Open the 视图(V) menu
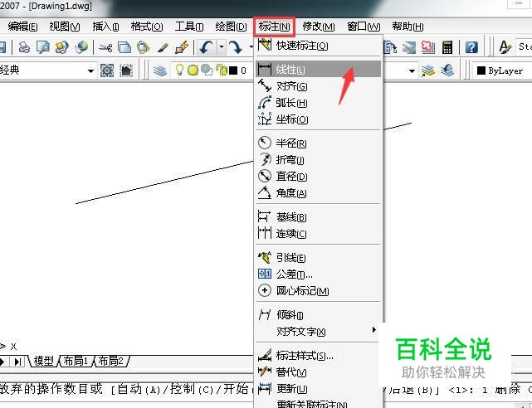 tap(65, 27)
